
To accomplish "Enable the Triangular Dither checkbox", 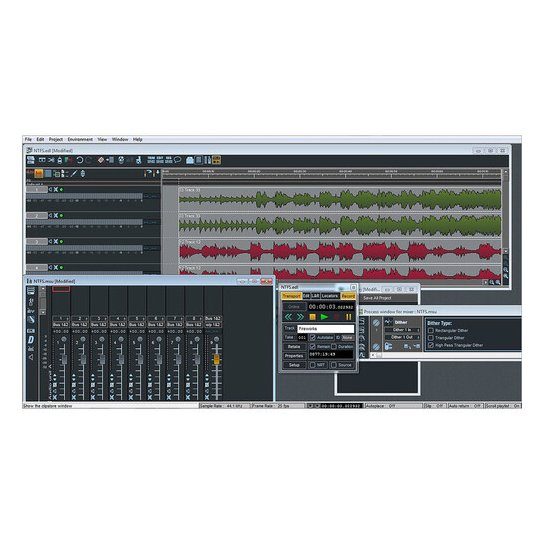I will pos(431,338).
